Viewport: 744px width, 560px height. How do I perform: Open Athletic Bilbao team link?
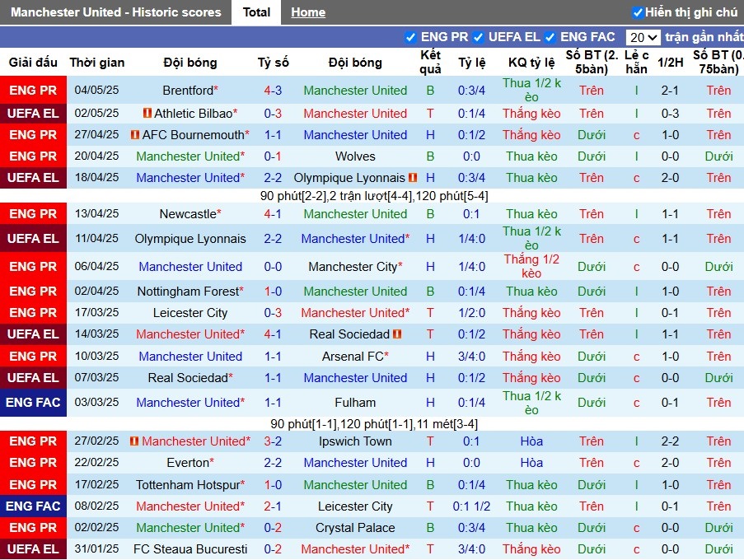point(194,114)
